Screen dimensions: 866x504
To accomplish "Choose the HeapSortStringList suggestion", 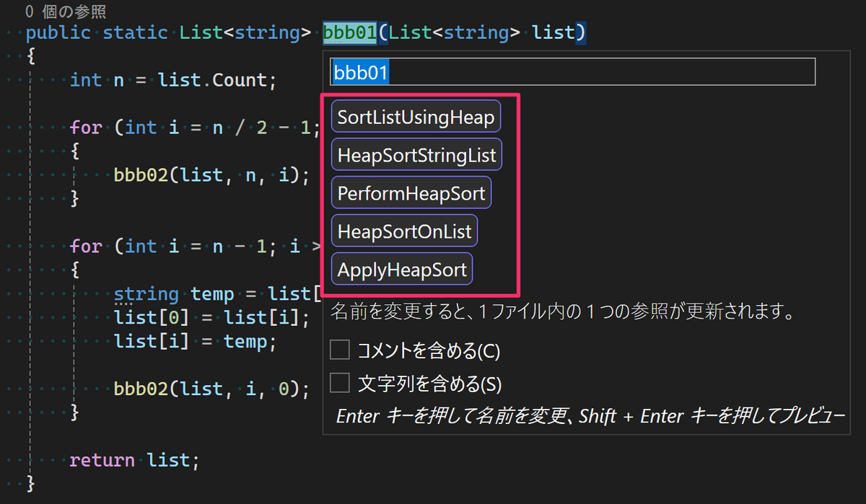I will pyautogui.click(x=416, y=155).
